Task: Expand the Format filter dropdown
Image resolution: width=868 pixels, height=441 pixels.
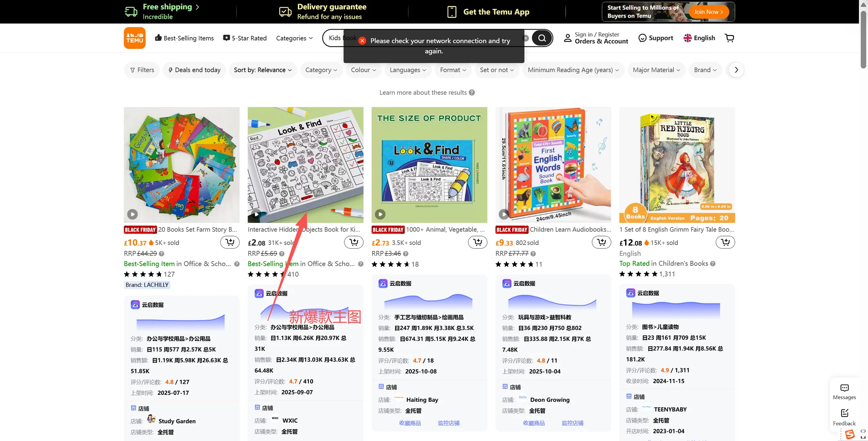Action: 453,70
